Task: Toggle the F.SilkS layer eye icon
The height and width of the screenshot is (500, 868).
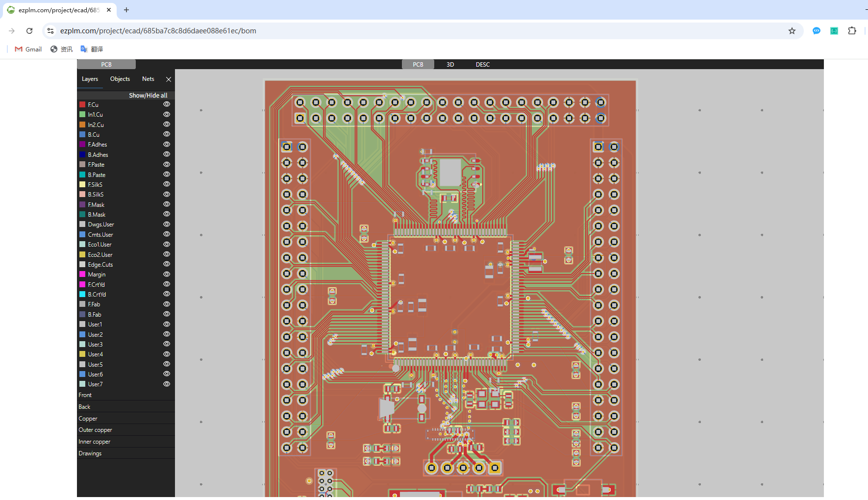Action: (x=167, y=184)
